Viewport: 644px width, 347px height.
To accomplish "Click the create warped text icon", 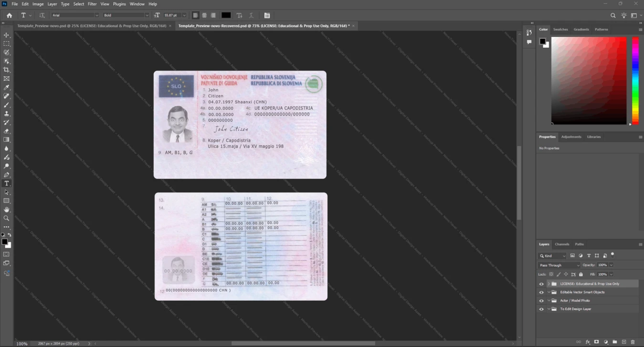I will pos(240,15).
